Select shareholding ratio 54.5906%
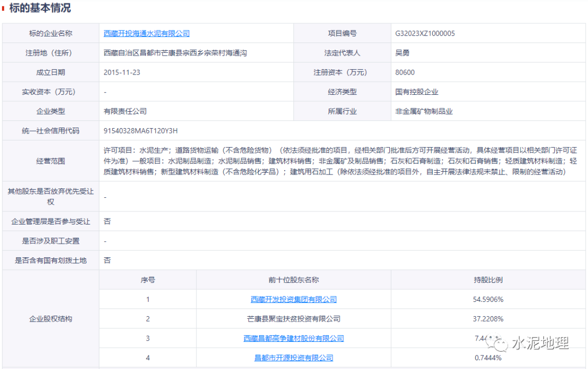This screenshot has width=588, height=369. (x=488, y=299)
